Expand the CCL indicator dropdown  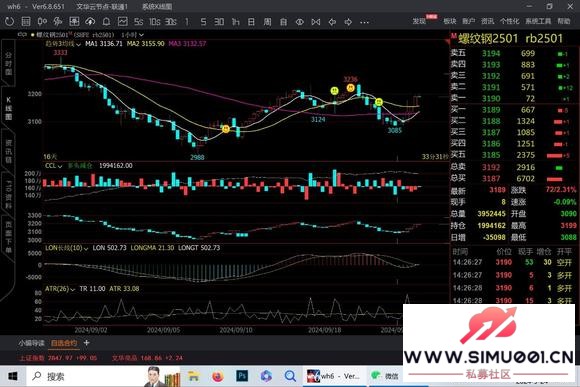54,166
